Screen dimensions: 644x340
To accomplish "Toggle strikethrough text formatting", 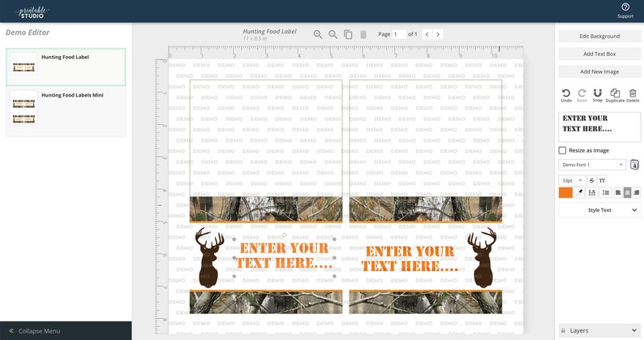I will click(591, 180).
